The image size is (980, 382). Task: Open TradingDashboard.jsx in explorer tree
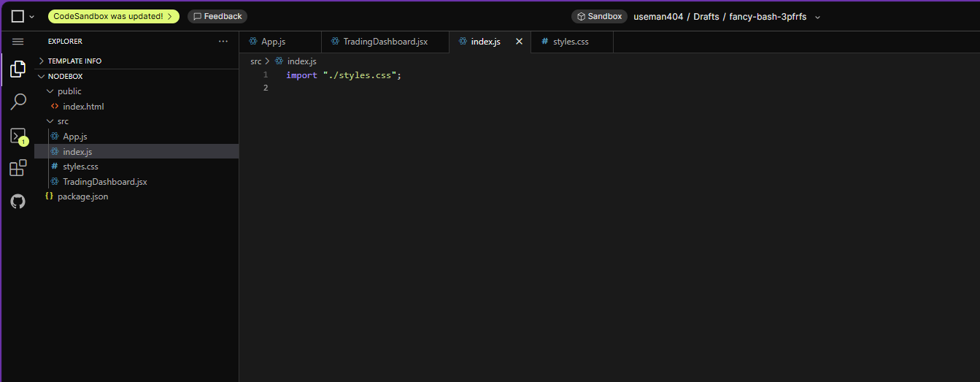coord(136,181)
